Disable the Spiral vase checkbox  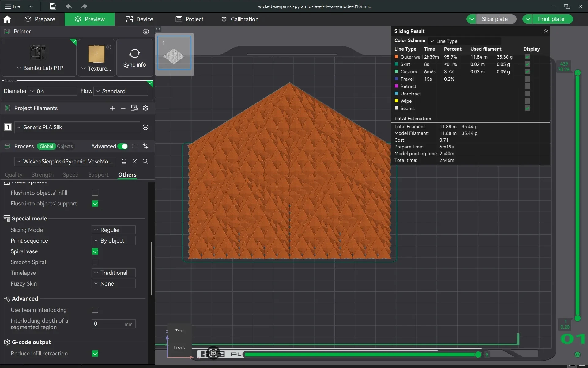(x=95, y=251)
